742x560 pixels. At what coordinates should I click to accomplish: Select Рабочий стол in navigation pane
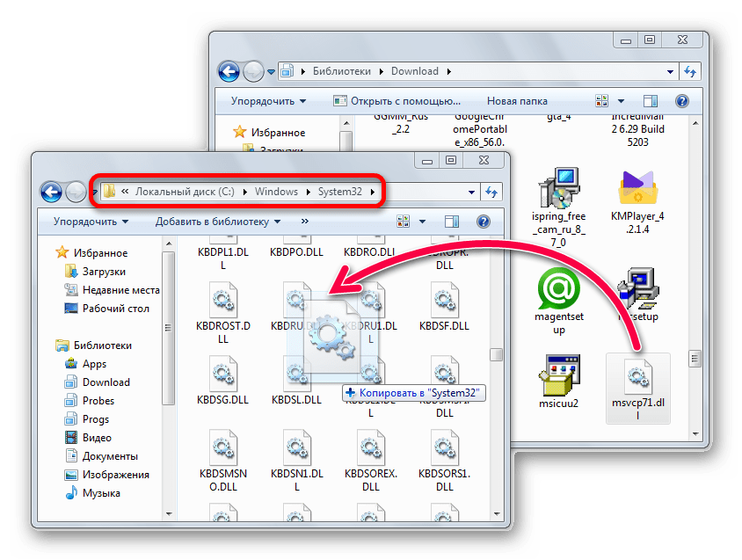coord(115,309)
